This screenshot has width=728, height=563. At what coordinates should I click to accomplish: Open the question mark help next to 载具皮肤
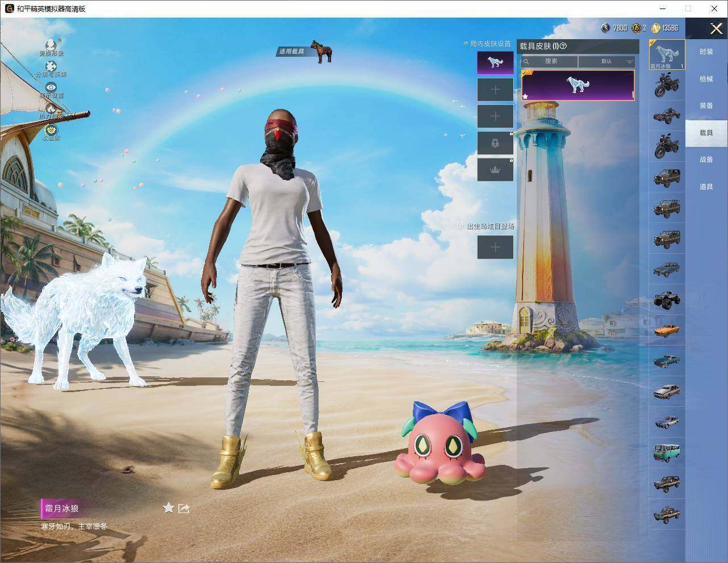pos(563,46)
